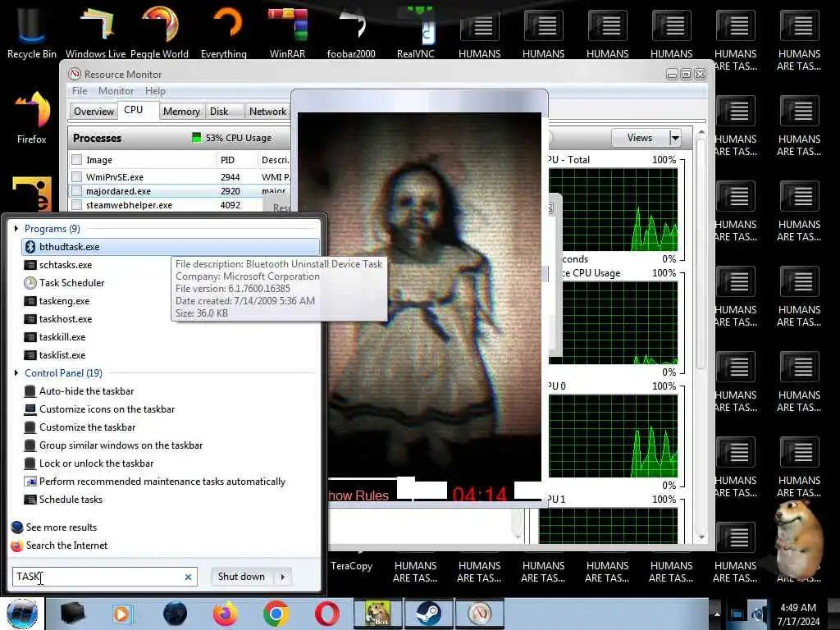Clear the search box with X

[x=188, y=577]
